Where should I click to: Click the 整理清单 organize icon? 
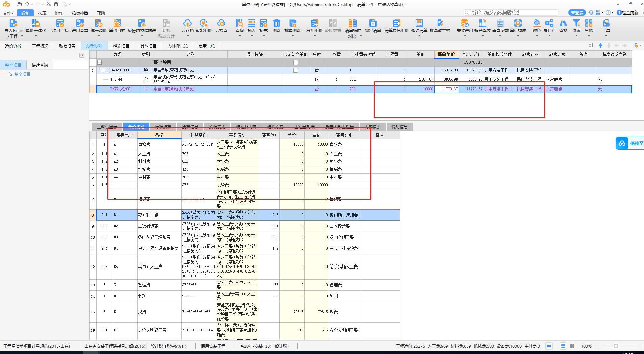click(419, 23)
